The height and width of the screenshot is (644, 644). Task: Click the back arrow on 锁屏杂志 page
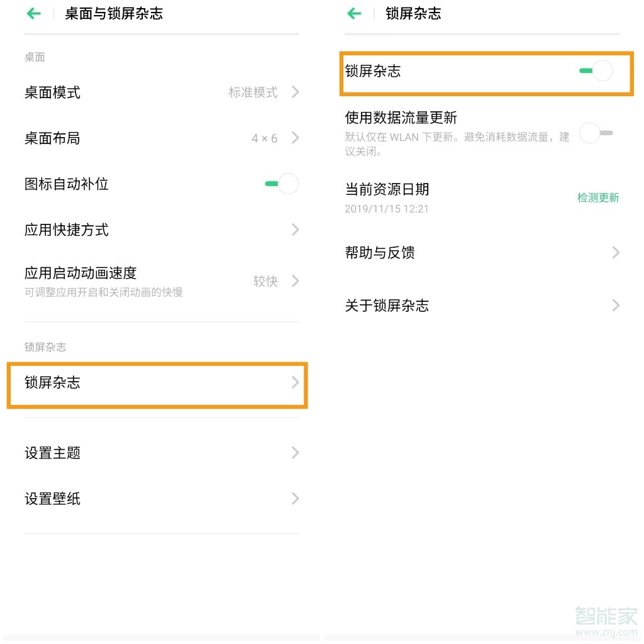click(354, 13)
